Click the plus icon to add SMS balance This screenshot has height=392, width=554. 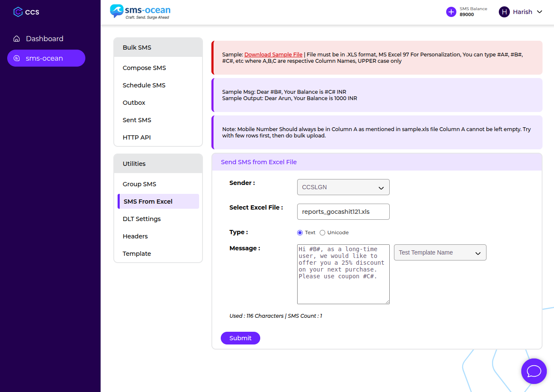(x=451, y=12)
